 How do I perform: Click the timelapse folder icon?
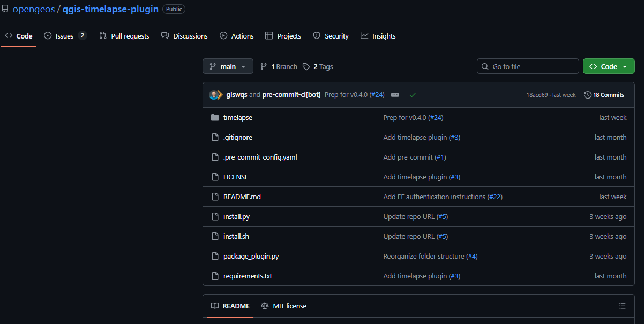coord(215,117)
